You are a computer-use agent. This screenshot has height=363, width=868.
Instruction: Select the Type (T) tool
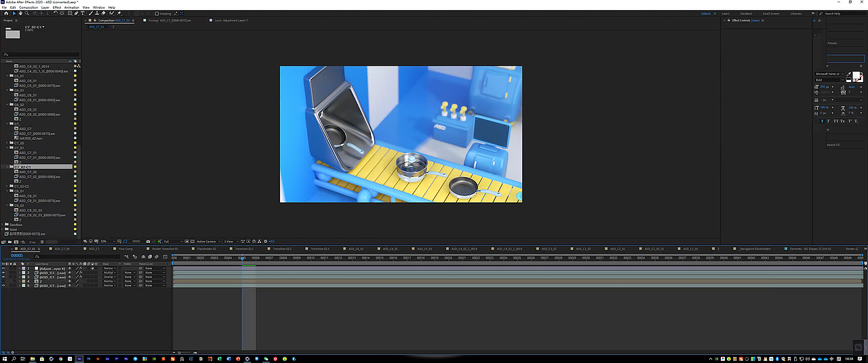coord(83,13)
